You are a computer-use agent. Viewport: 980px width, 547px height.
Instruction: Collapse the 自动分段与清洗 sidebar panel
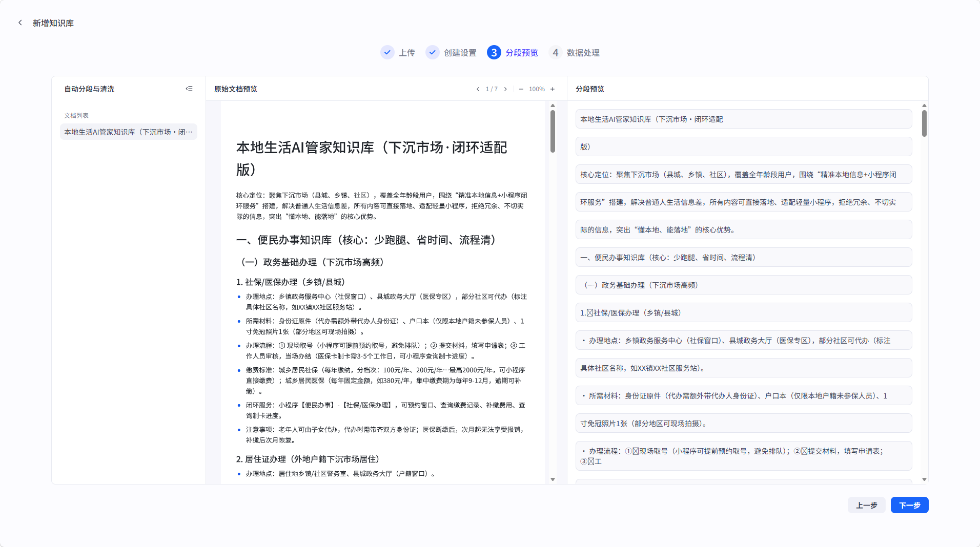pyautogui.click(x=189, y=89)
